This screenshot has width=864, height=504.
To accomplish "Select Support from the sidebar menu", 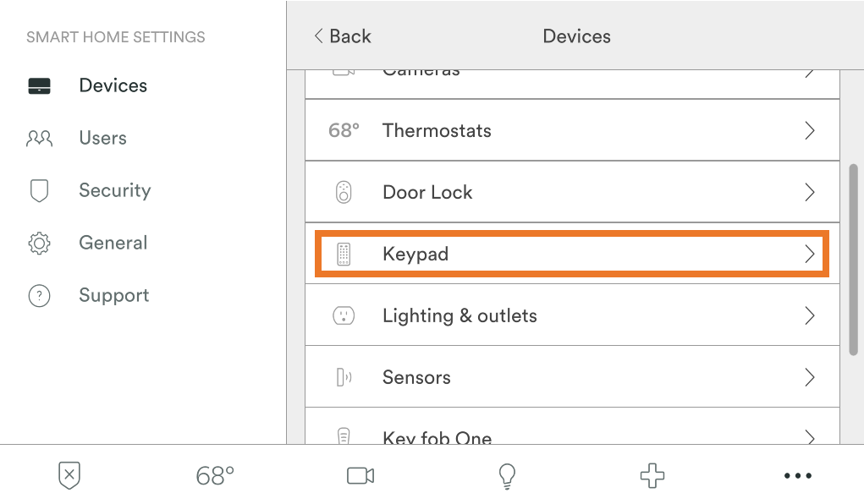I will tap(113, 295).
